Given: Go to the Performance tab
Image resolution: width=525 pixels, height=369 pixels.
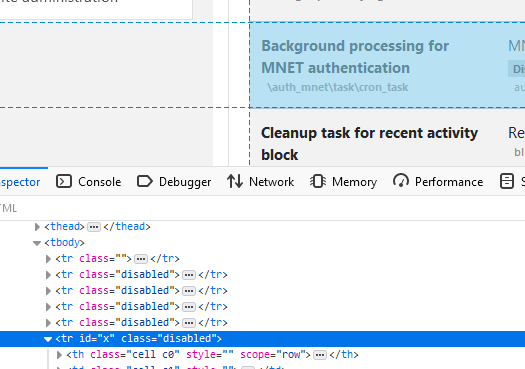Looking at the screenshot, I should click(x=438, y=182).
